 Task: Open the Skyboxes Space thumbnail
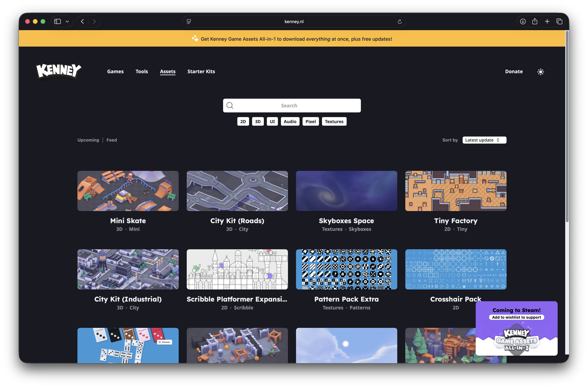click(x=346, y=191)
